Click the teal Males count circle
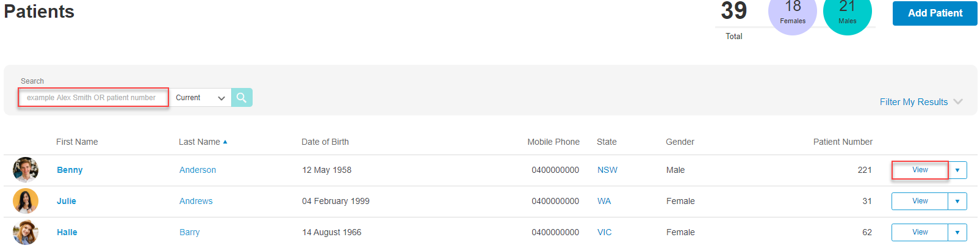Image resolution: width=980 pixels, height=248 pixels. tap(848, 12)
